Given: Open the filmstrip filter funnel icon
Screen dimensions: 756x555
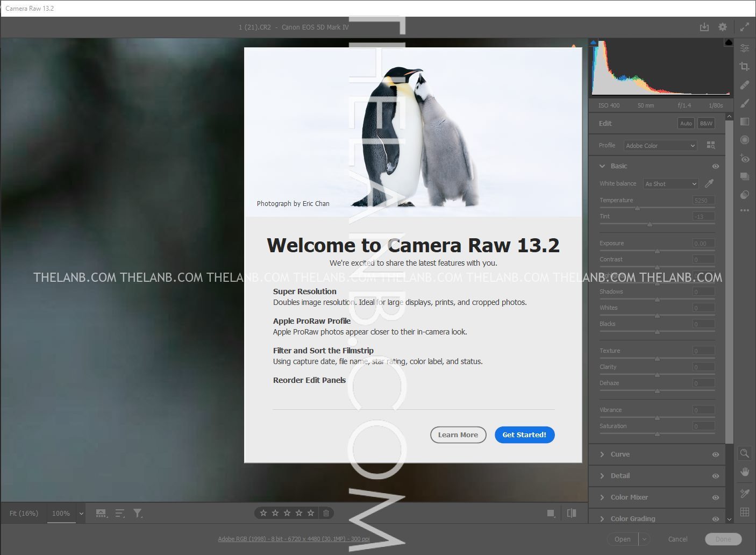Looking at the screenshot, I should point(138,513).
